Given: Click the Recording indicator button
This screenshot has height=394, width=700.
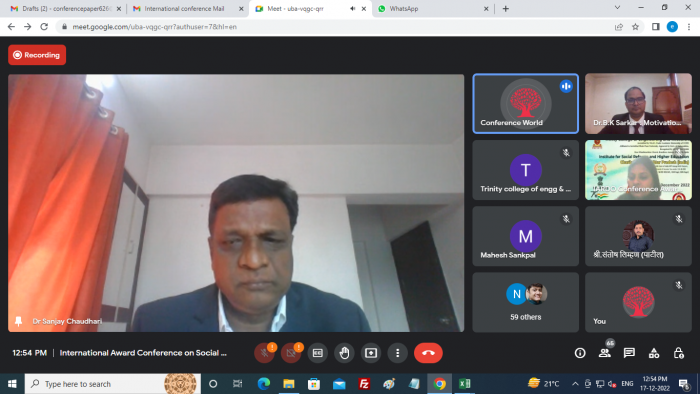Looking at the screenshot, I should [37, 55].
